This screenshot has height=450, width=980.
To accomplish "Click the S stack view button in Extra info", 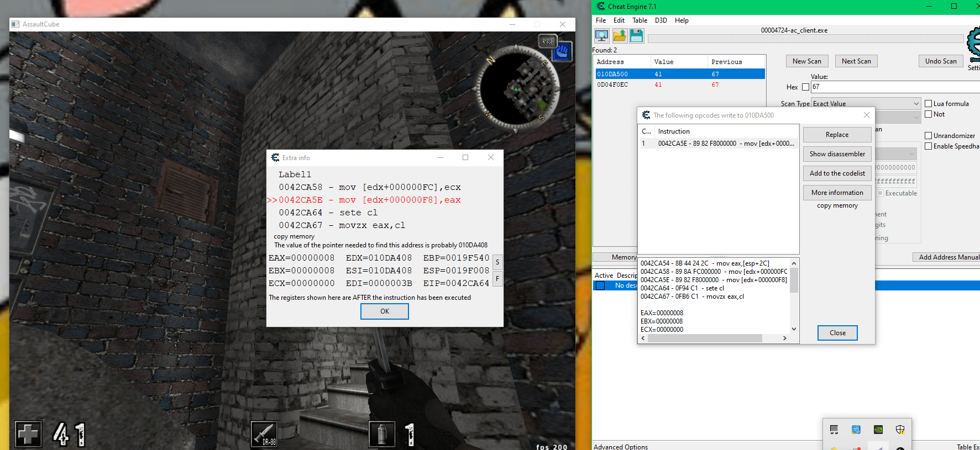I will pyautogui.click(x=497, y=262).
